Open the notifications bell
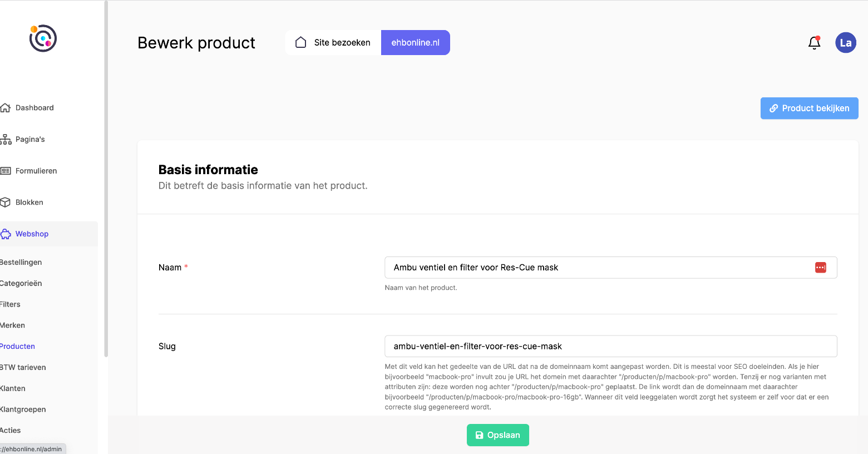 pyautogui.click(x=814, y=43)
